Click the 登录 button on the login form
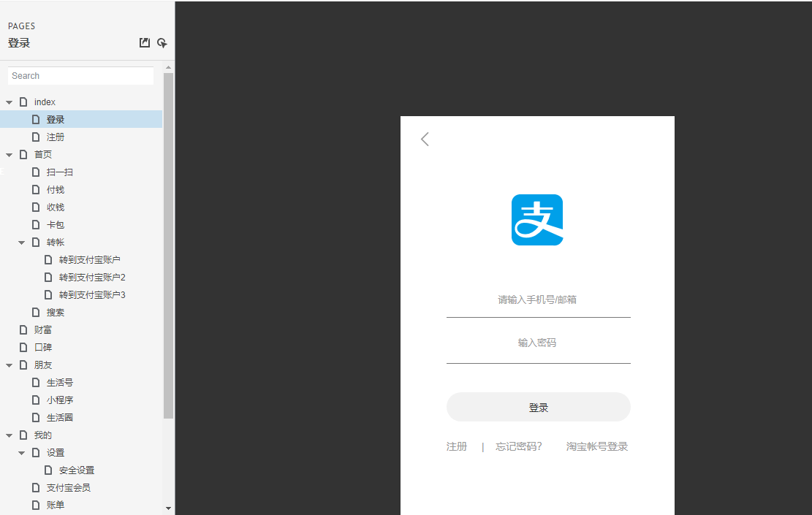The width and height of the screenshot is (812, 515). point(539,408)
